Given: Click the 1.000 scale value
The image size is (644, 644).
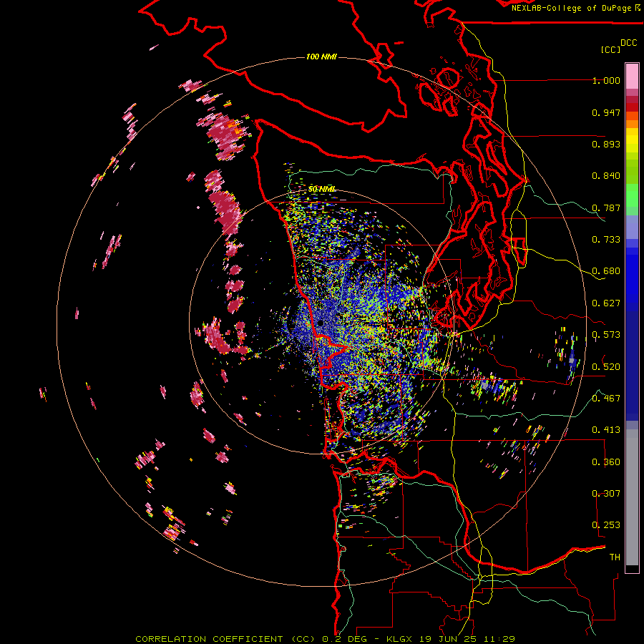Looking at the screenshot, I should click(606, 80).
